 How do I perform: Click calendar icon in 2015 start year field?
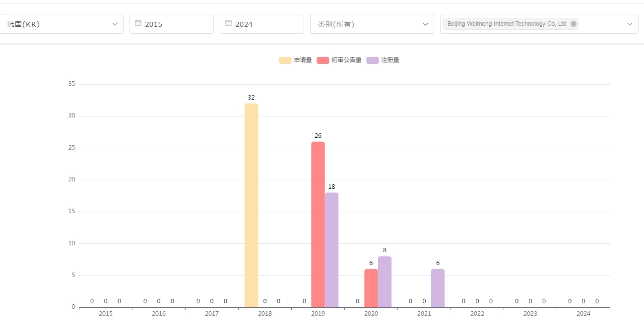point(138,23)
